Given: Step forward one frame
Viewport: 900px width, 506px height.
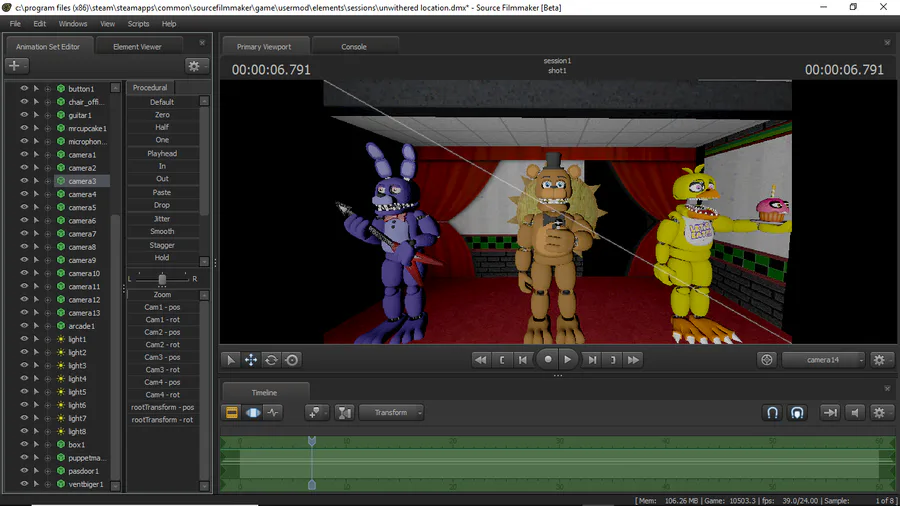Looking at the screenshot, I should point(592,360).
